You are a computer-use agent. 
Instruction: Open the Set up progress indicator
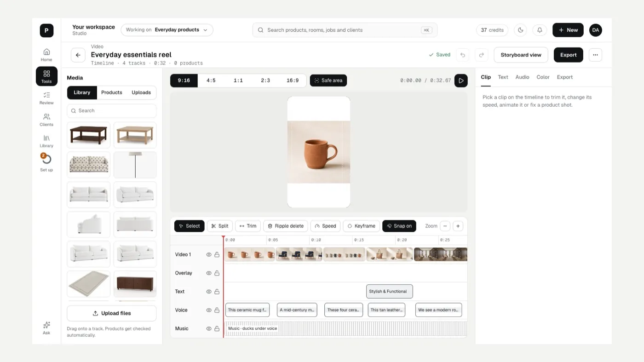point(46,163)
